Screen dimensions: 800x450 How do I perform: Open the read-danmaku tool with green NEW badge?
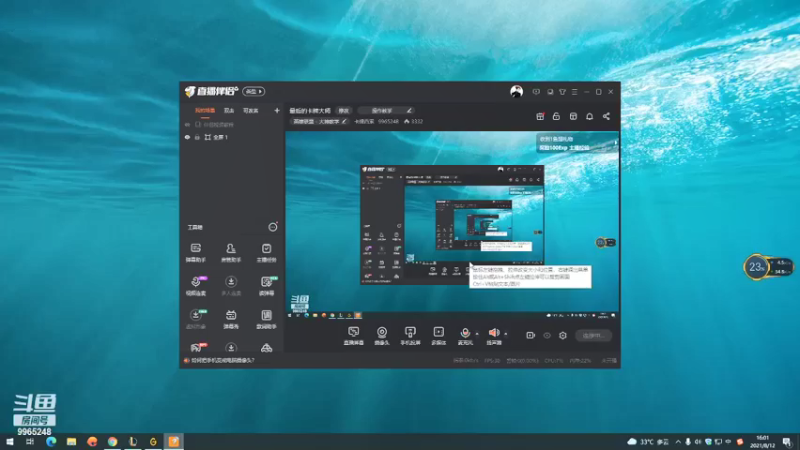click(x=266, y=286)
